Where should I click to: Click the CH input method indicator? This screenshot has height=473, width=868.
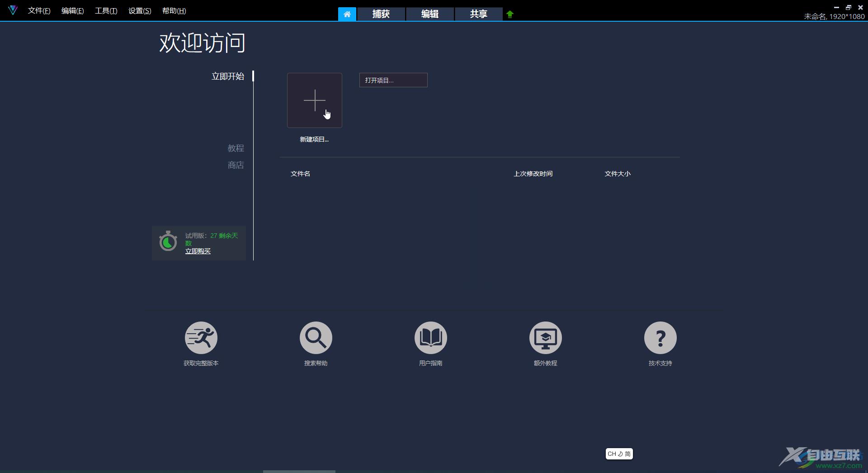(x=619, y=454)
